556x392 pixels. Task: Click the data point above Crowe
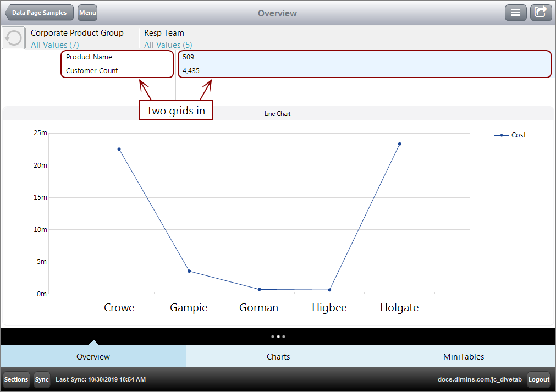coord(119,148)
